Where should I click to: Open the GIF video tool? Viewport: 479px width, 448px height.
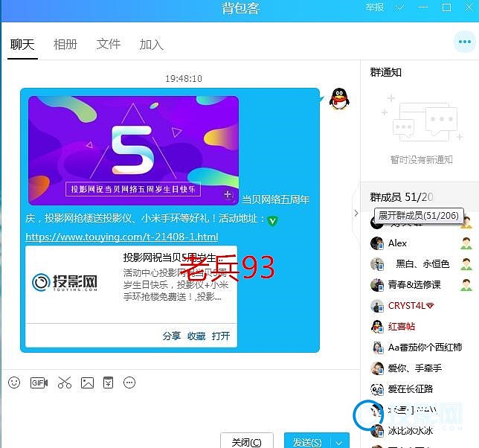click(x=39, y=383)
